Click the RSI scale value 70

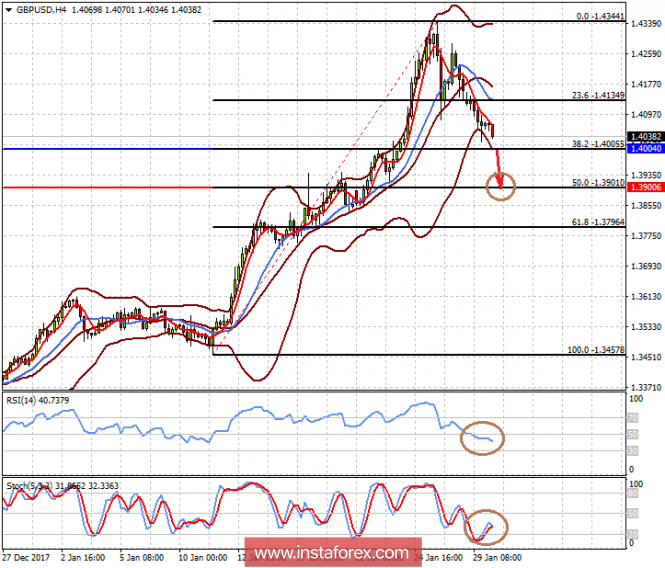633,418
